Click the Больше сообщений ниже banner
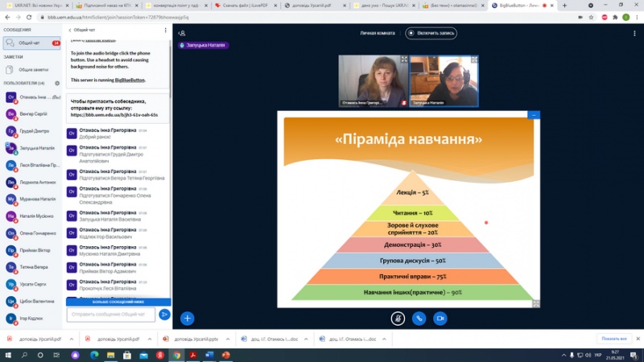 pos(118,302)
